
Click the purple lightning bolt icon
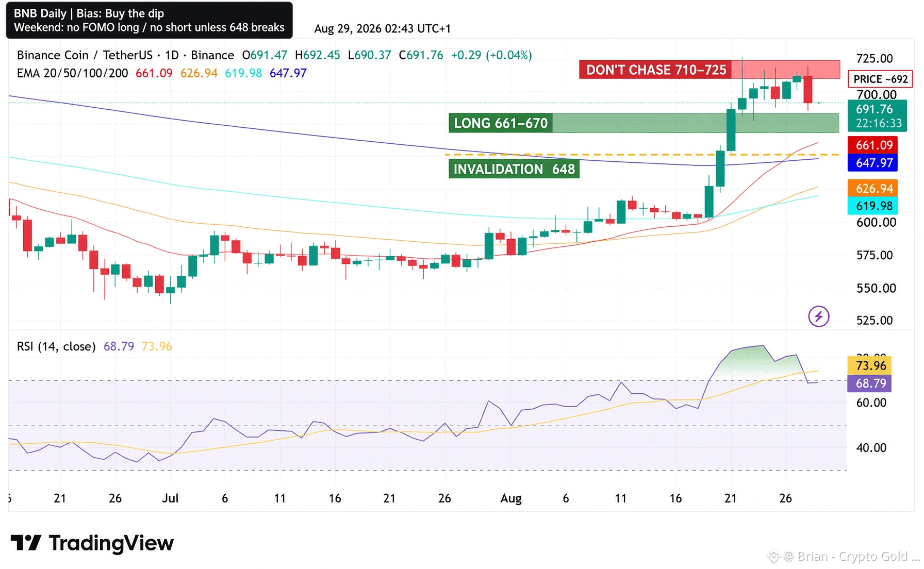[818, 316]
